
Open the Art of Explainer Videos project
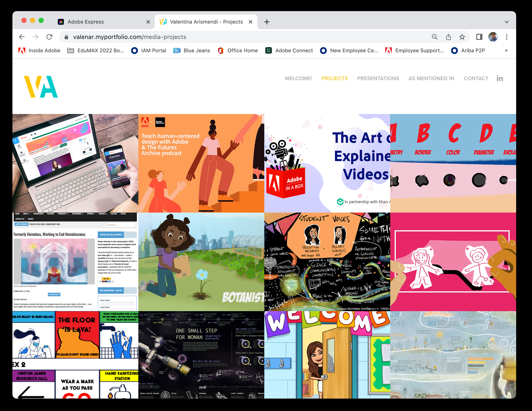327,163
